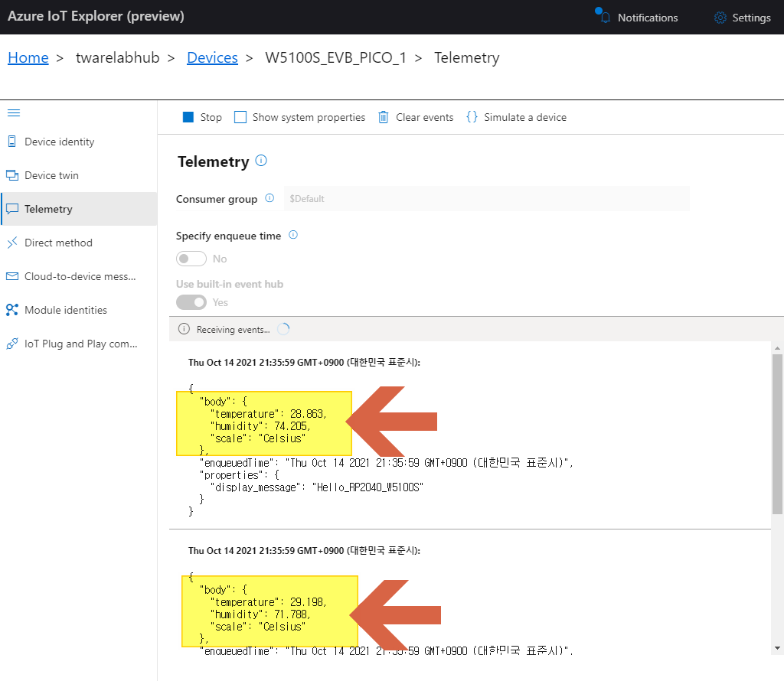This screenshot has width=784, height=681.
Task: Click temperature value 29.198
Action: [308, 602]
